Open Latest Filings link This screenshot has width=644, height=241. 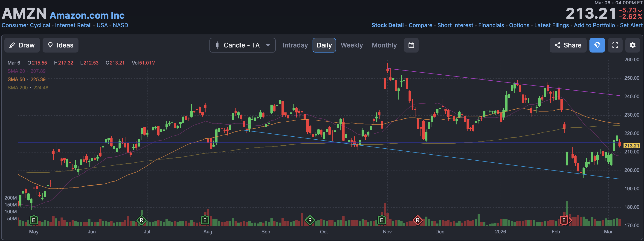coord(551,25)
